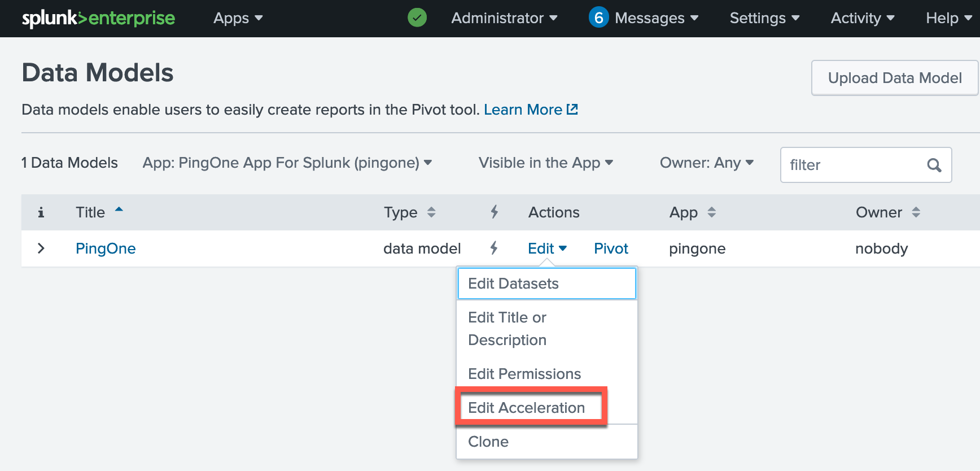Viewport: 980px width, 471px height.
Task: Open the Messages dropdown
Action: tap(657, 18)
